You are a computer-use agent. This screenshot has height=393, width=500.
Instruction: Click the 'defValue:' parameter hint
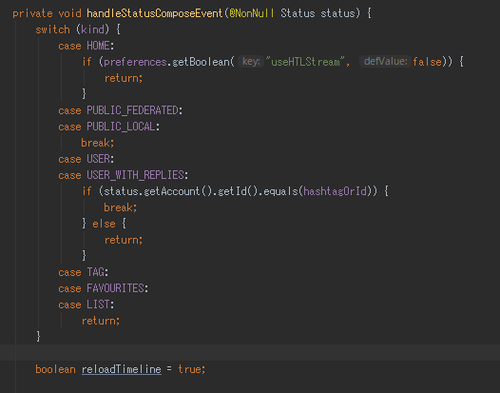click(385, 62)
